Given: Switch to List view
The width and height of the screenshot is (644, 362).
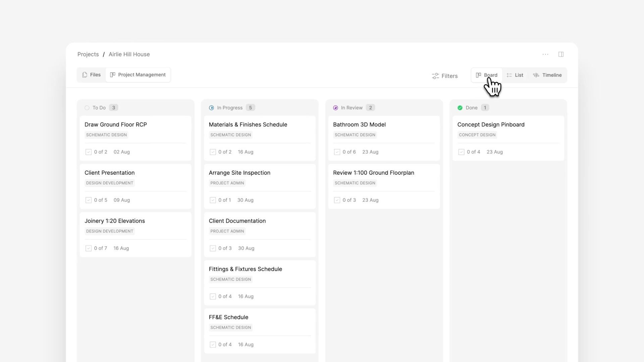Looking at the screenshot, I should pos(515,75).
